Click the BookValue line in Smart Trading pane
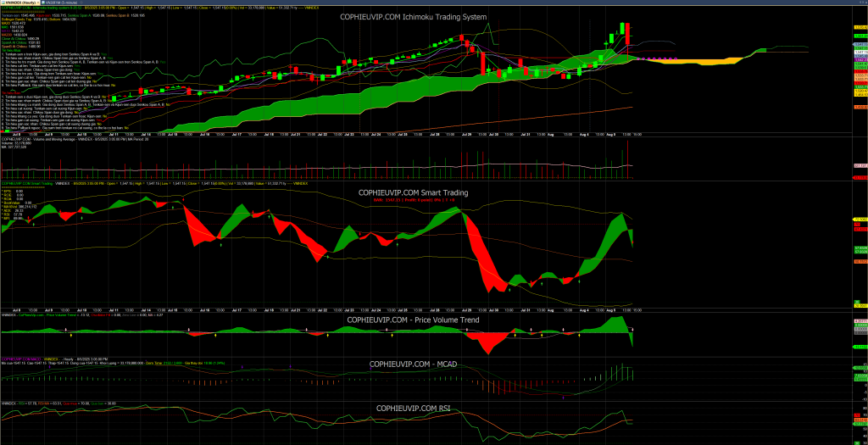Image resolution: width=868 pixels, height=445 pixels. pyautogui.click(x=17, y=203)
